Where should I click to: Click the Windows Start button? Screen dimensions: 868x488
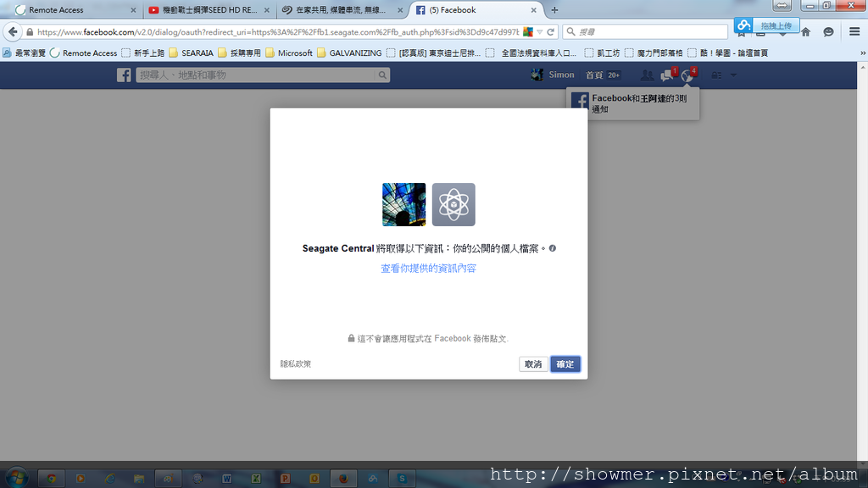click(x=16, y=478)
